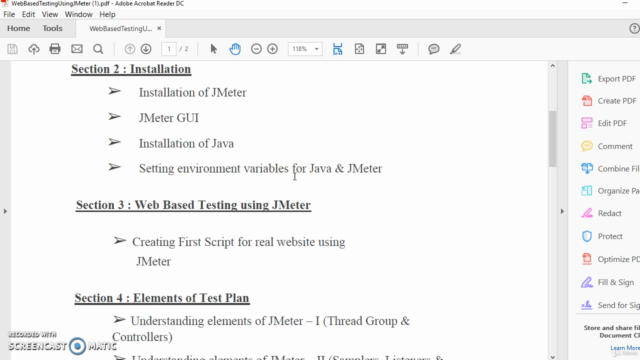Collapse the right tools pane

click(x=562, y=211)
